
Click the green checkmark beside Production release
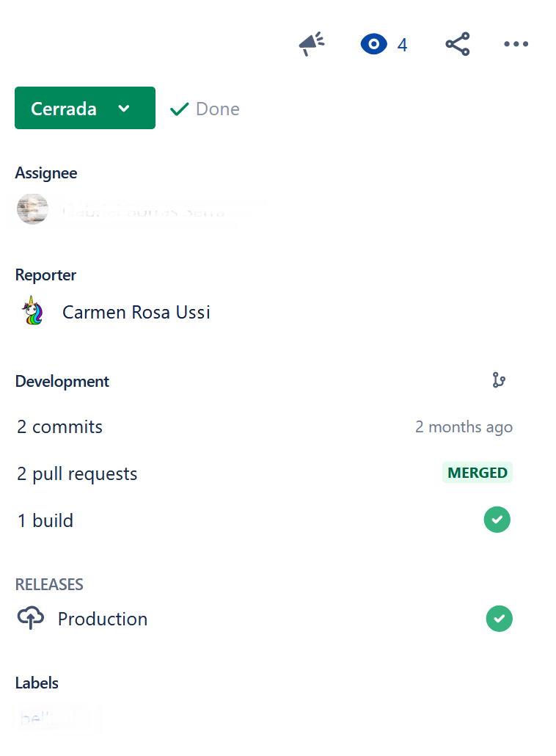500,618
